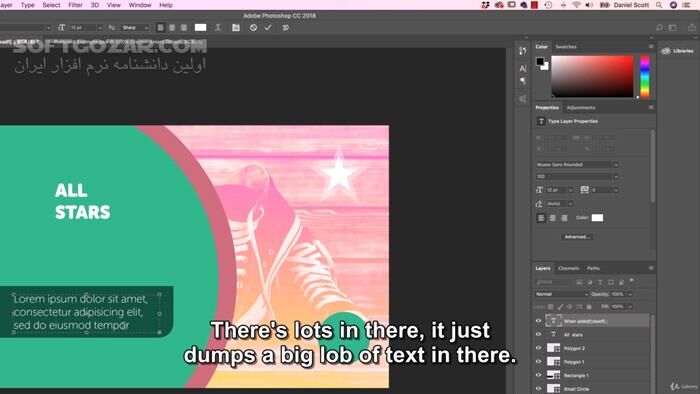The image size is (700, 394).
Task: Left align text in Properties panel
Action: click(541, 218)
